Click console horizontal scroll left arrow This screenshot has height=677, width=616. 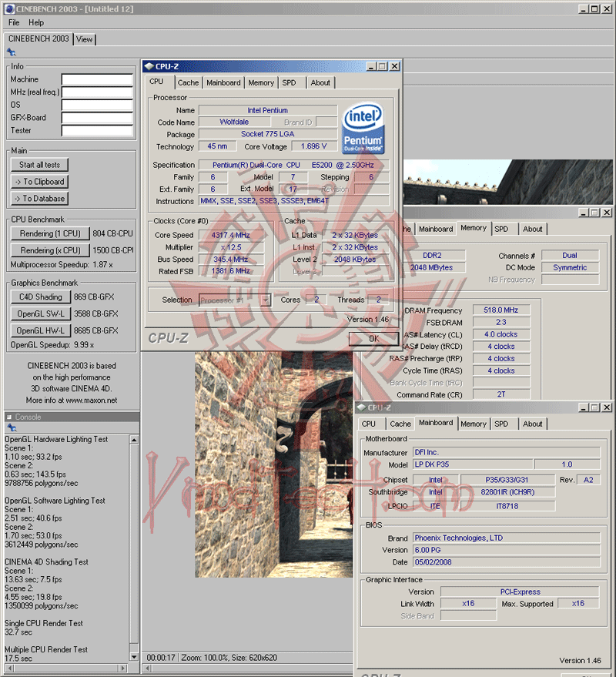coord(10,668)
